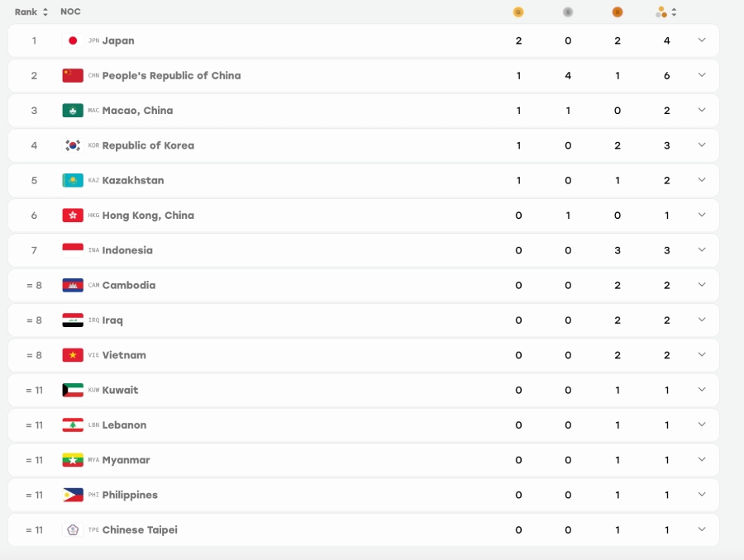Expand the Chinese Taipei row details
The image size is (744, 560).
pyautogui.click(x=702, y=529)
